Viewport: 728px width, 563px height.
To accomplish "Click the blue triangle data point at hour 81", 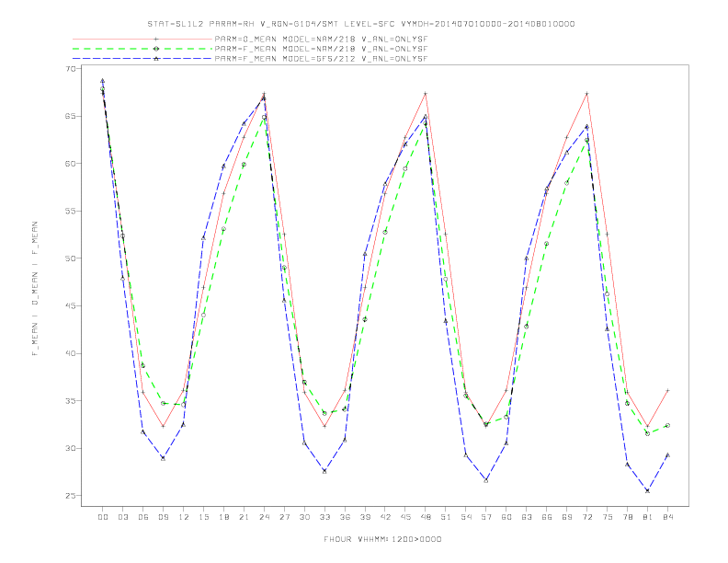I will [x=648, y=490].
